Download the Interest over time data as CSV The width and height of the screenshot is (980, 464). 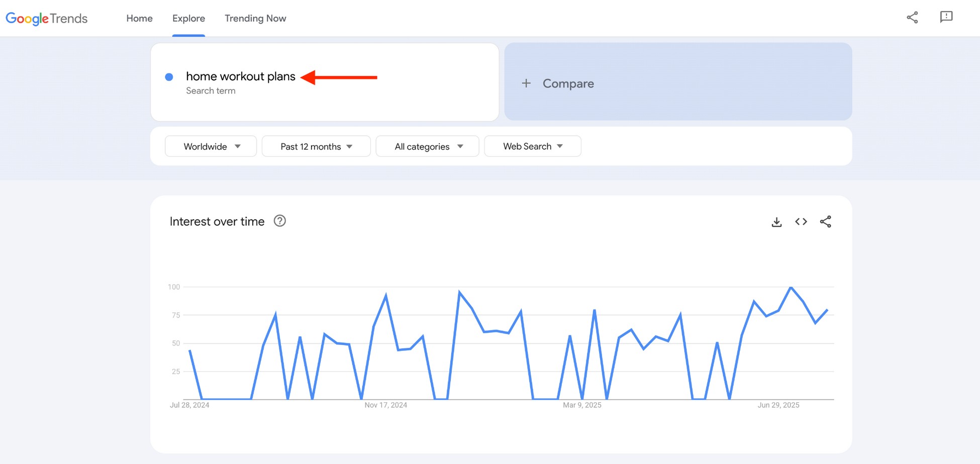[776, 221]
